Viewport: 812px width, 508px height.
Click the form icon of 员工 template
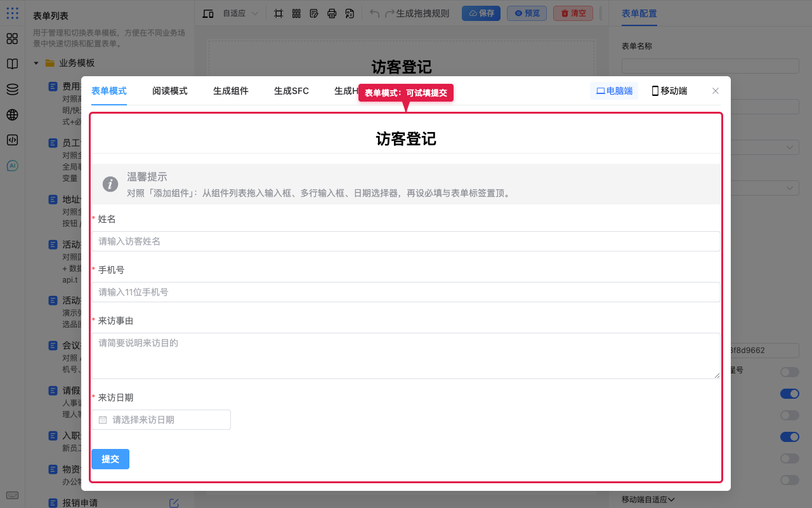(x=53, y=143)
